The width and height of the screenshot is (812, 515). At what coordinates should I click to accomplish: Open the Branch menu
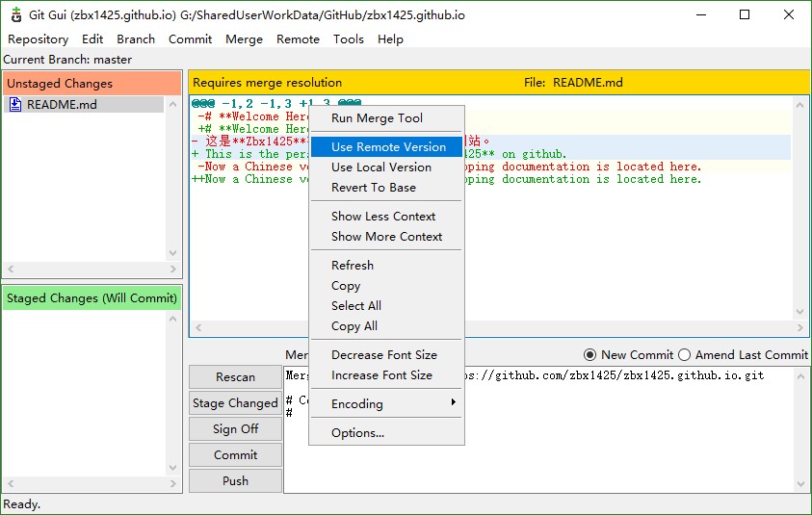pos(136,39)
